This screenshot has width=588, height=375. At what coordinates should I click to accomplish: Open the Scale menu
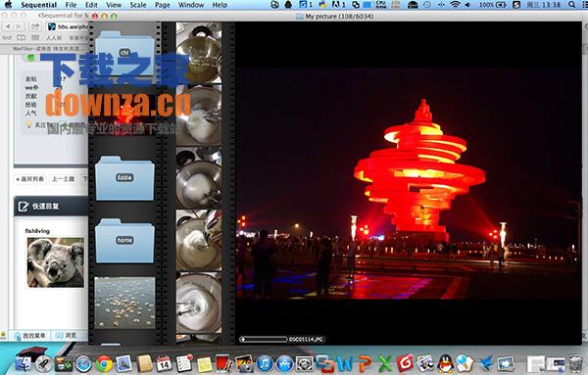click(x=138, y=5)
